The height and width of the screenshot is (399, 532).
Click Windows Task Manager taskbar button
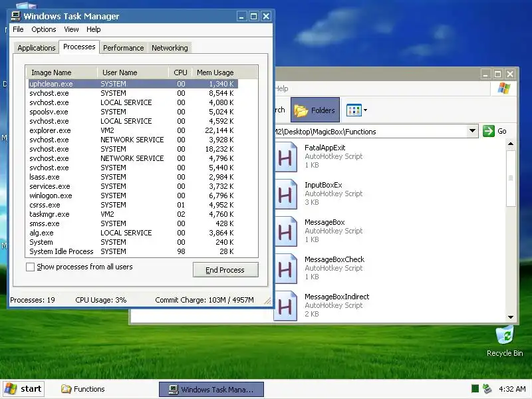coord(211,389)
